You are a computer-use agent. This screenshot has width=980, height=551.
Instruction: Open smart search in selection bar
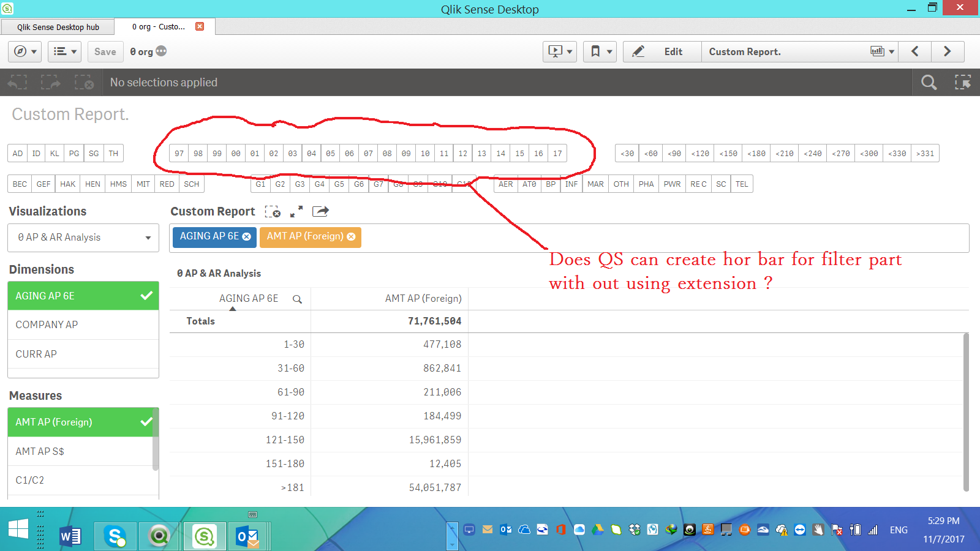click(x=929, y=83)
